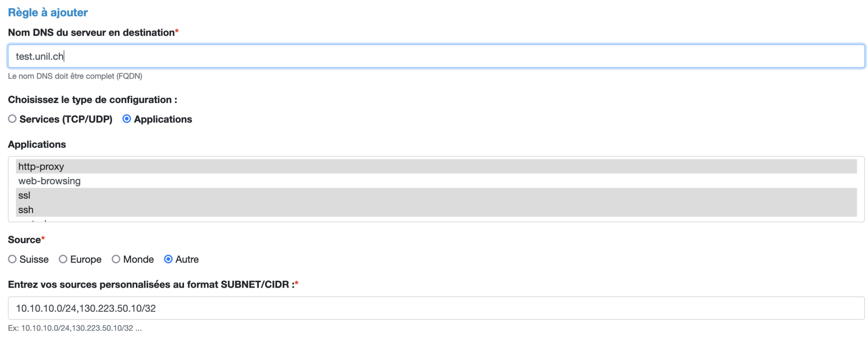This screenshot has width=868, height=347.
Task: Pick the ssl entry in applications list
Action: (x=24, y=195)
